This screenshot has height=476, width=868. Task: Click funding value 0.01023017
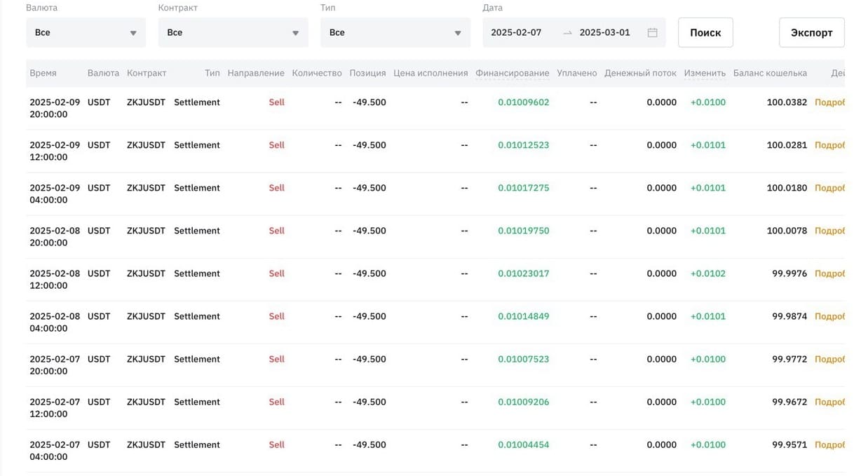[524, 273]
